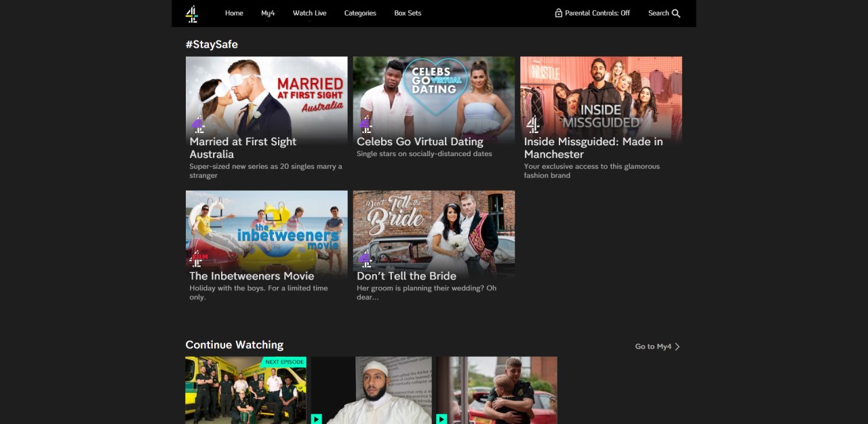868x424 pixels.
Task: Click the Channel 4 logo in header
Action: (191, 14)
